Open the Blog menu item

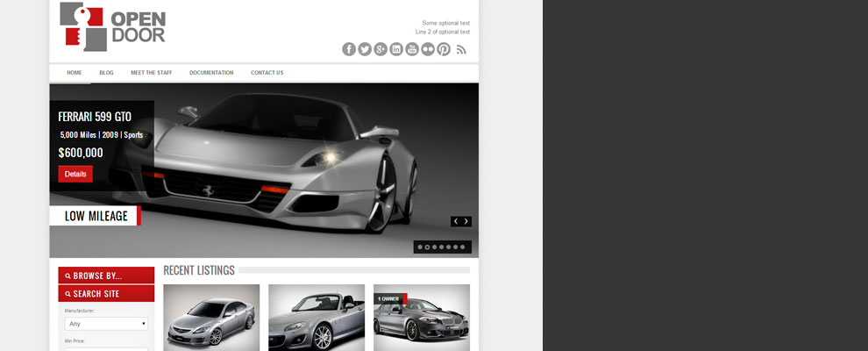click(106, 73)
